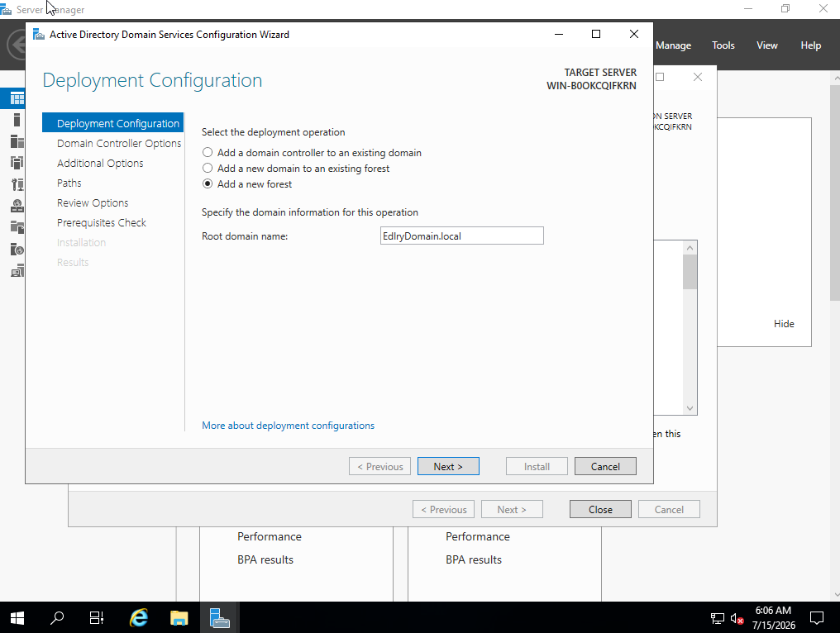The height and width of the screenshot is (633, 840).
Task: Click left tile's BPA results entry
Action: (x=265, y=559)
